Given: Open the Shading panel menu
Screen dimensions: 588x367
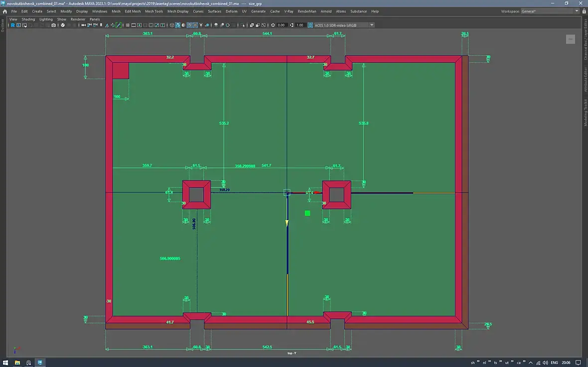Looking at the screenshot, I should [x=28, y=19].
